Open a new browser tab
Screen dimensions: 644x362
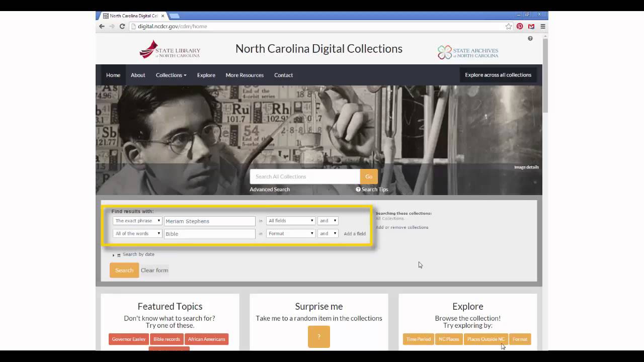(174, 16)
